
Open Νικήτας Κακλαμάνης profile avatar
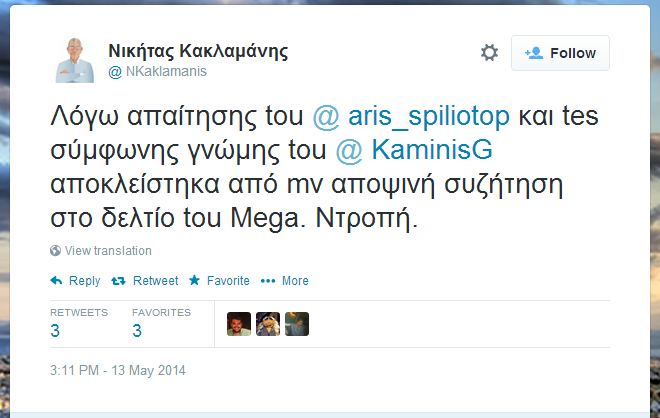point(75,60)
